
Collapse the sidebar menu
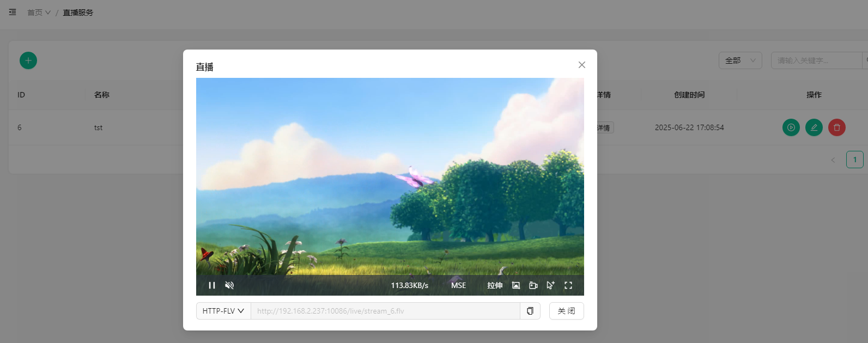[13, 12]
